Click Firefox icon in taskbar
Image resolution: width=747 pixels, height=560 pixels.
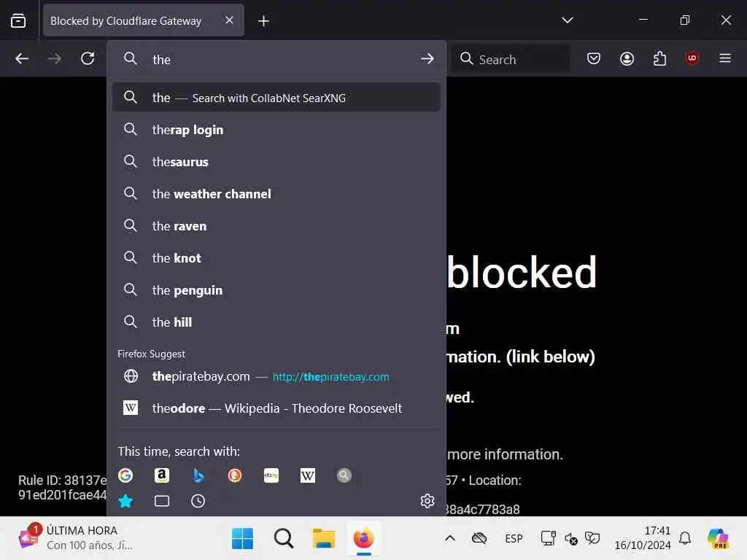(x=363, y=539)
